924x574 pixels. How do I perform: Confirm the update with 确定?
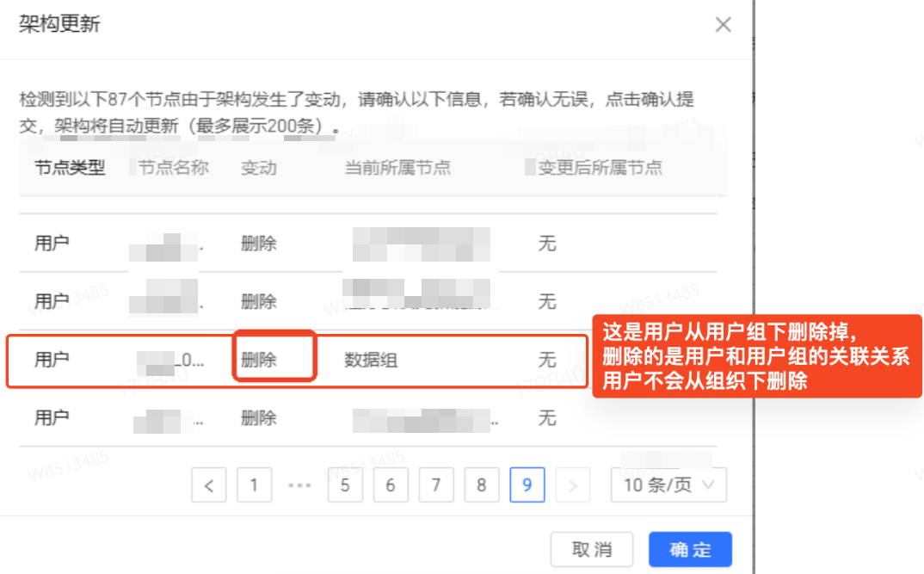point(690,550)
